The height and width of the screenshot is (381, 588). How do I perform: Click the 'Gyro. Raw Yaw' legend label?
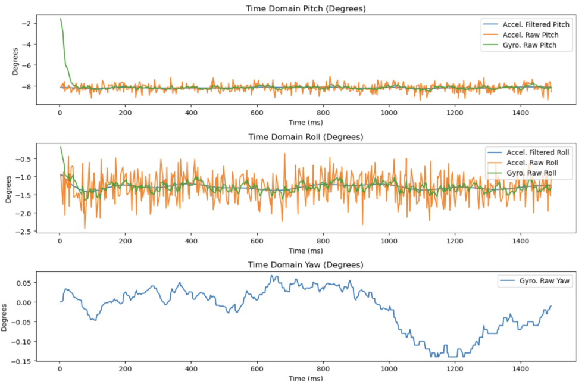(x=543, y=282)
